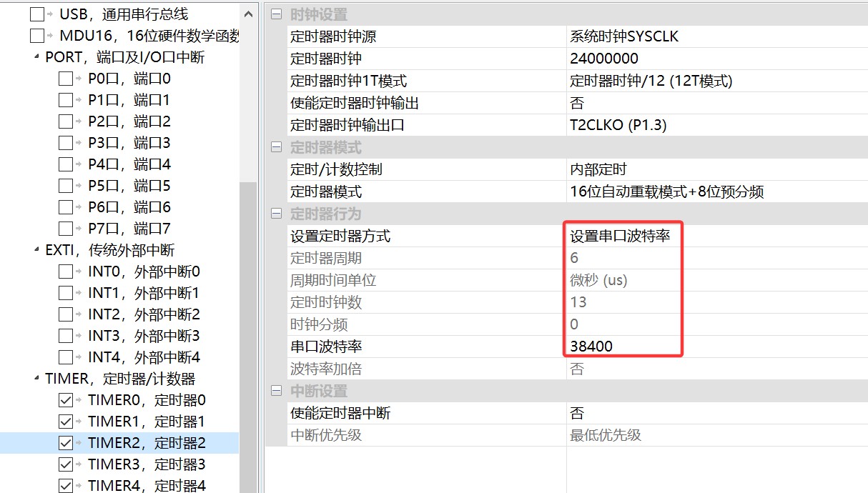
Task: Click the 周期时间单位 value 微秒 (us)
Action: point(598,280)
